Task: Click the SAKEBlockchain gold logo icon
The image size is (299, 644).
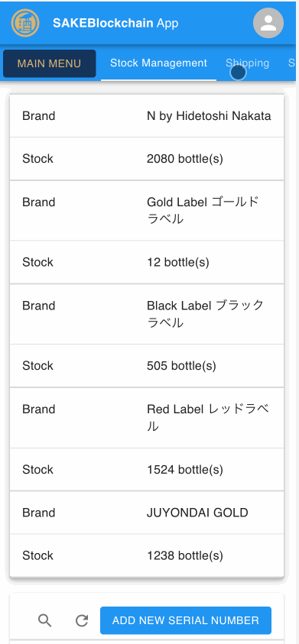Action: [x=25, y=23]
